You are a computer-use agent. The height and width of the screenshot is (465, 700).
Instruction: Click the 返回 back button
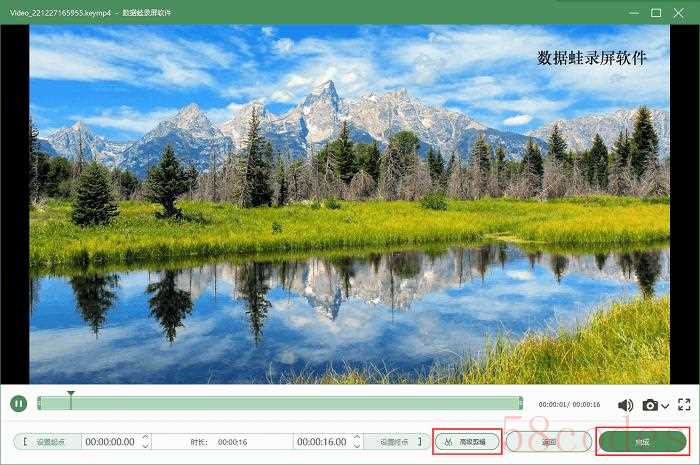(x=548, y=441)
